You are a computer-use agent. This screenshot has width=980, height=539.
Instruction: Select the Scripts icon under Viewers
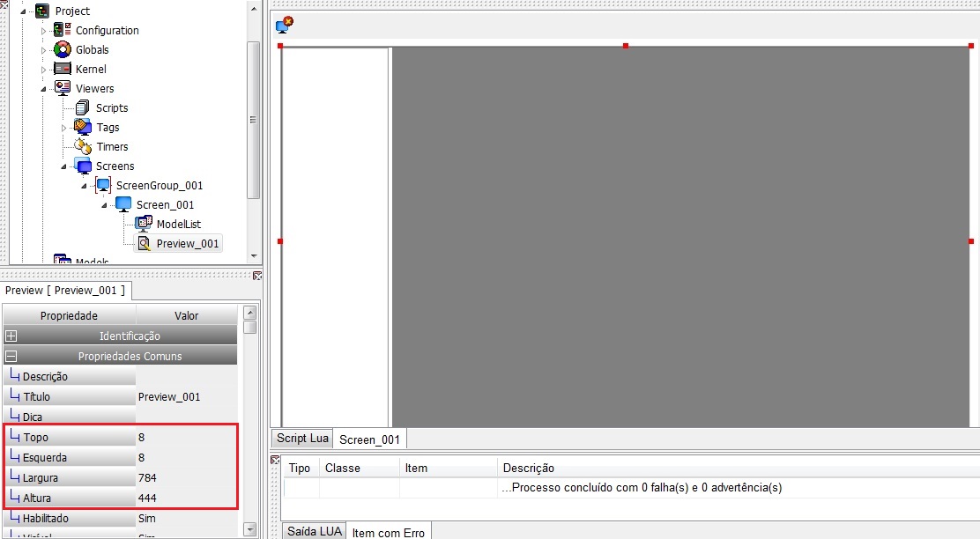[x=82, y=107]
